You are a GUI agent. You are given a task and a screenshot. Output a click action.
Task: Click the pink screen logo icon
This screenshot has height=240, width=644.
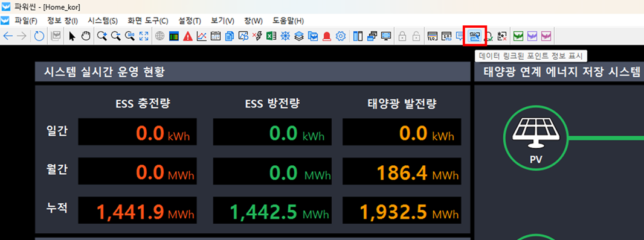click(x=546, y=37)
